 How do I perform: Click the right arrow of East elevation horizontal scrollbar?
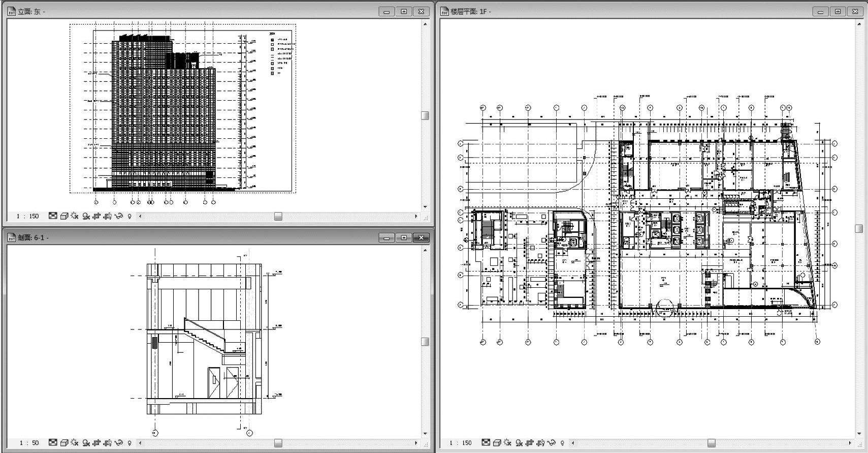point(416,216)
